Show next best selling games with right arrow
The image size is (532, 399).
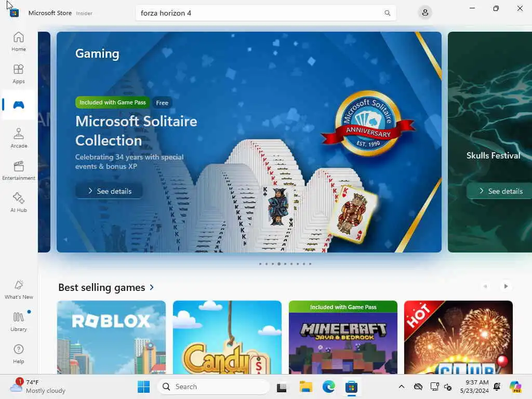506,286
